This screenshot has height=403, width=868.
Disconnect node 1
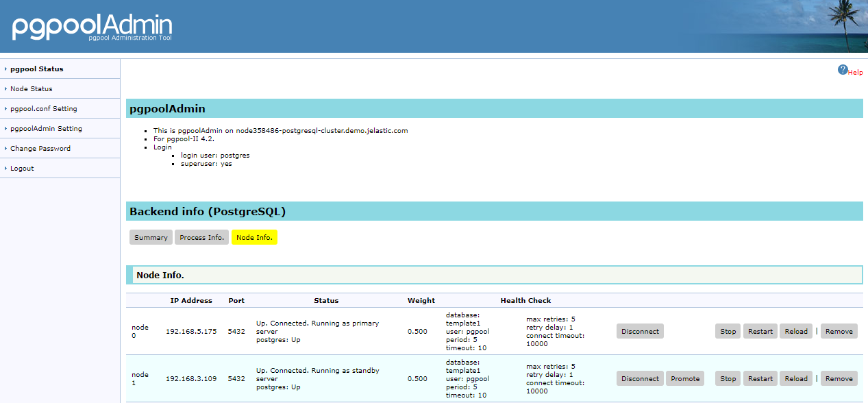coord(640,378)
